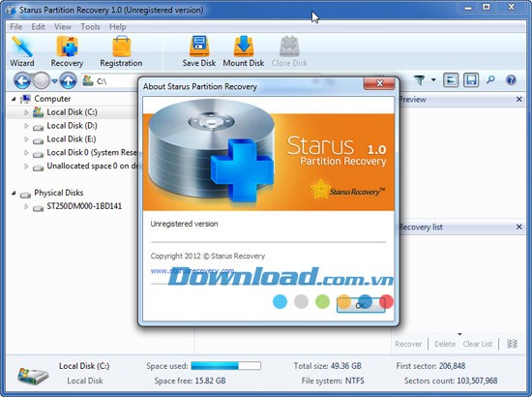Click the magnifier search icon
This screenshot has width=532, height=397.
(490, 79)
